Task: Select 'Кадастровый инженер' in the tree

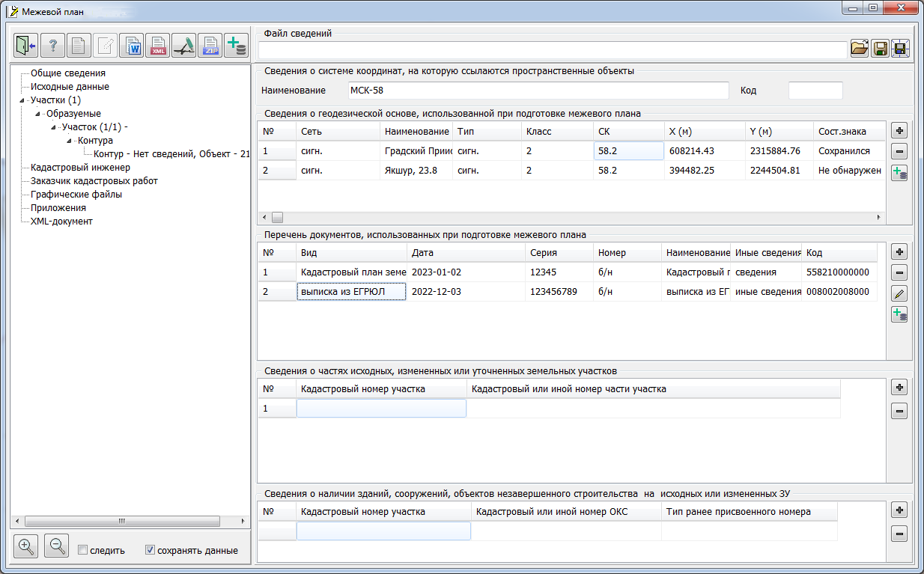Action: [x=80, y=168]
